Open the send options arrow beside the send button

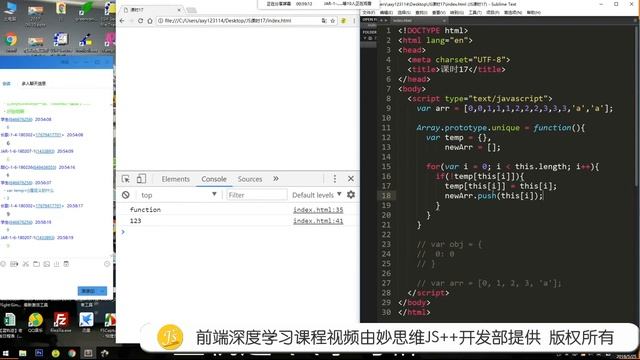point(102,291)
